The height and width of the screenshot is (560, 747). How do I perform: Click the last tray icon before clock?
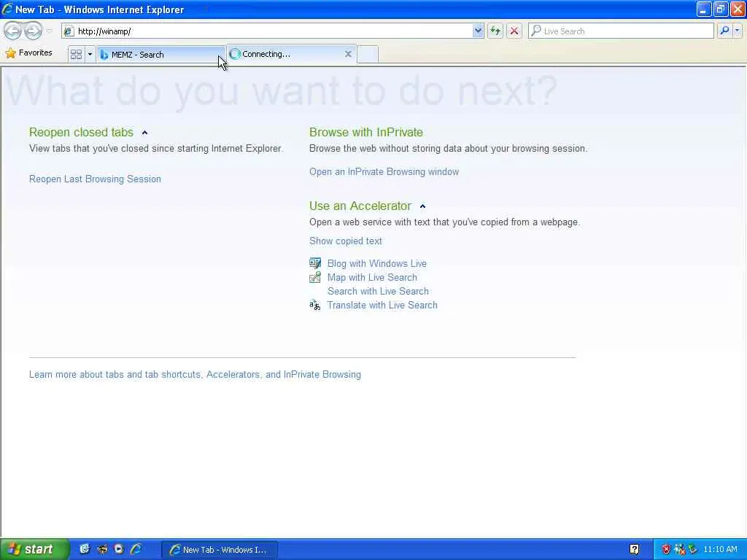point(693,550)
